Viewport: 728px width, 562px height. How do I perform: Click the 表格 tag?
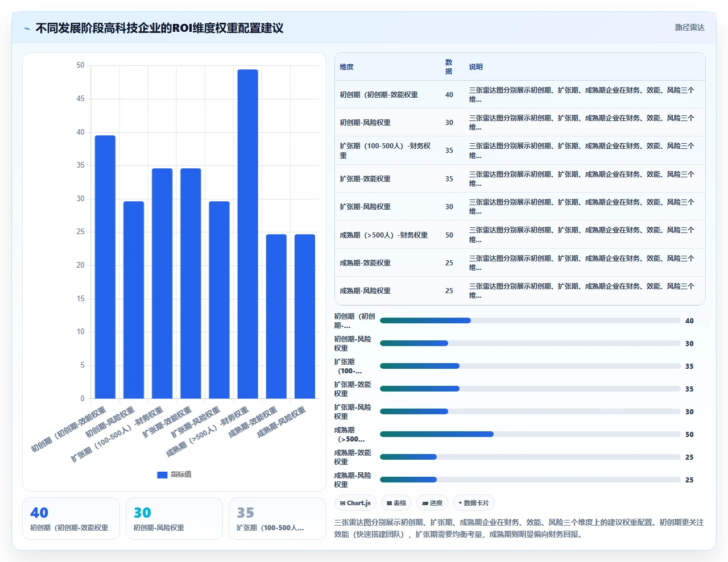396,503
